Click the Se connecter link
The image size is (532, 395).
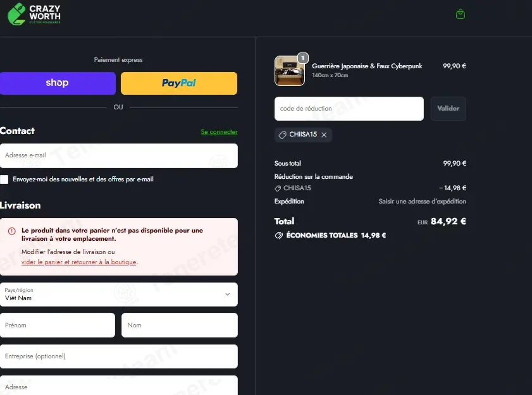point(219,132)
